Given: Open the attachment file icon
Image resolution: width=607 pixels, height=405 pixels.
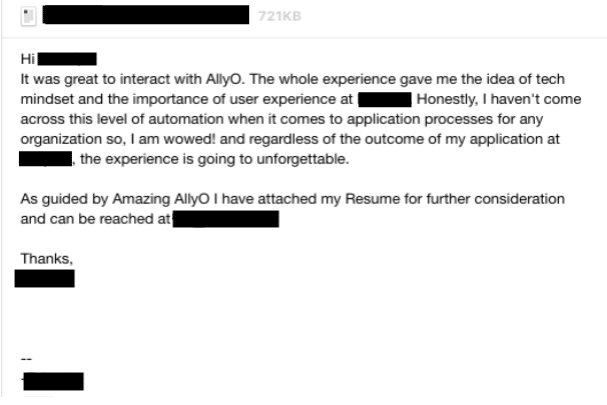Looking at the screenshot, I should [x=28, y=17].
